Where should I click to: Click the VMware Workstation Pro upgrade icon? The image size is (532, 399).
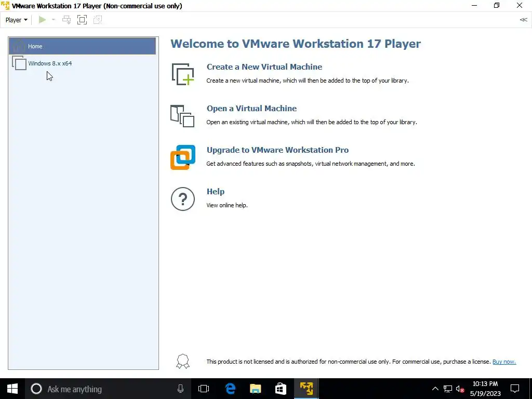(183, 157)
